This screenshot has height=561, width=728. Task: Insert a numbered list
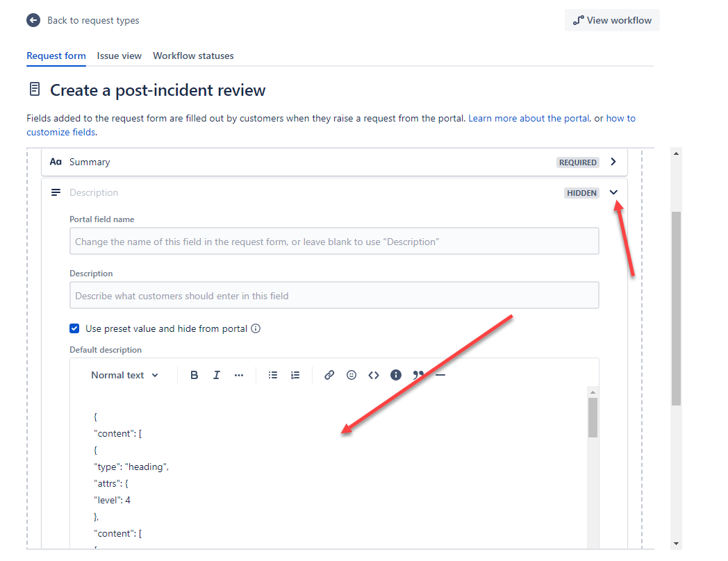295,375
